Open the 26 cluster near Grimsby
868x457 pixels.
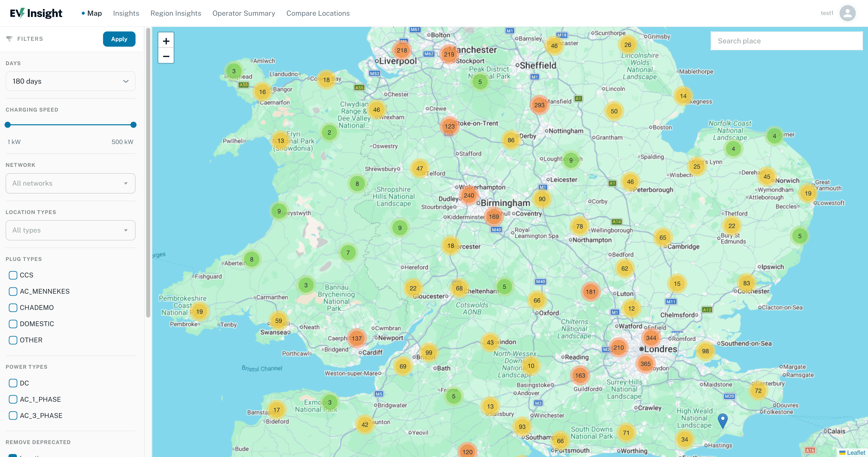[627, 45]
